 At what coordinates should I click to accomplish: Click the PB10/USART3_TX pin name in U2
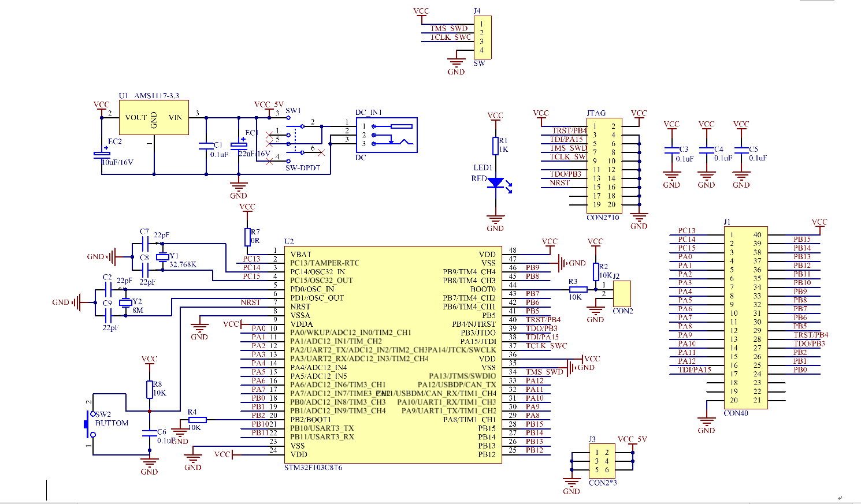click(322, 428)
